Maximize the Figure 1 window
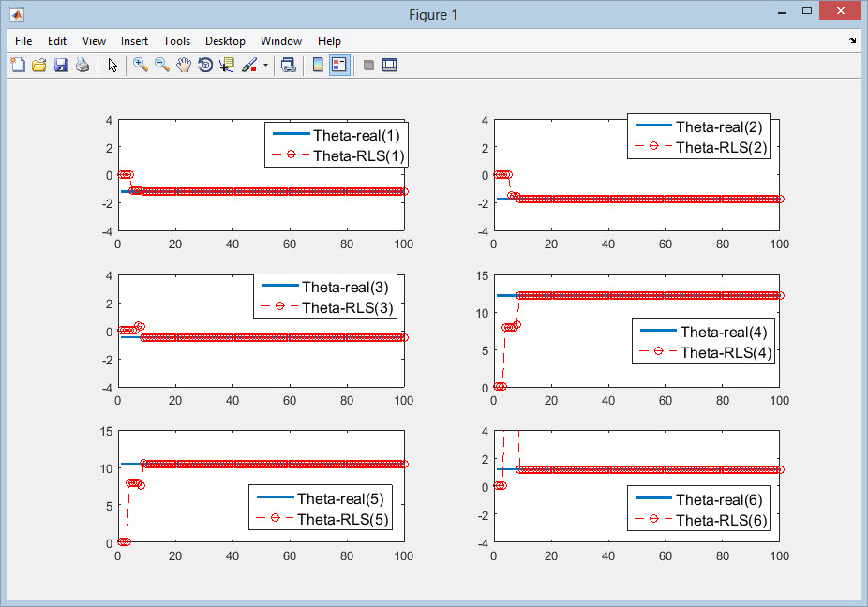868x607 pixels. (x=807, y=11)
